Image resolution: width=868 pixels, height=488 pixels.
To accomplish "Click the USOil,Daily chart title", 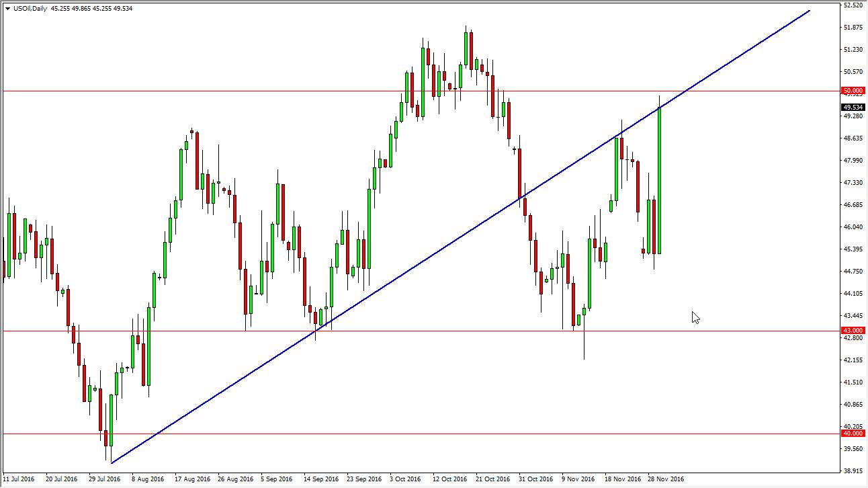I will pos(30,9).
